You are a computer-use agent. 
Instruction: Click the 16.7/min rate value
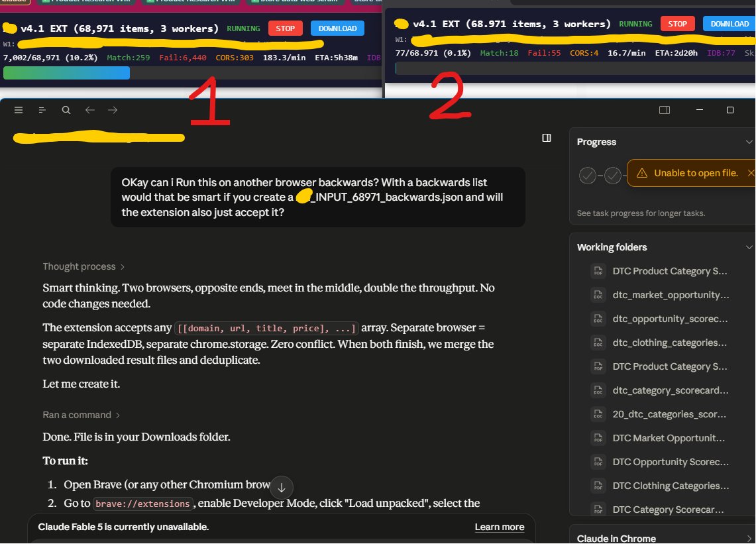tap(626, 53)
